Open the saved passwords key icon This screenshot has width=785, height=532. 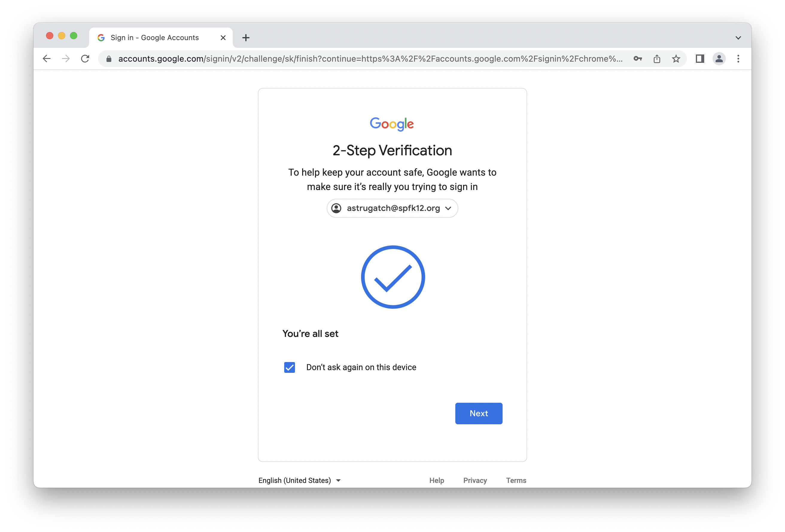click(638, 59)
